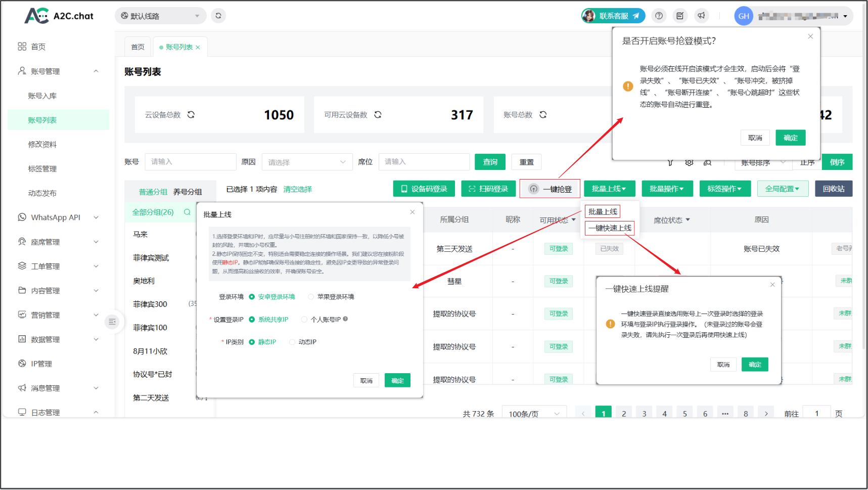This screenshot has width=868, height=490.
Task: Click the announcement megaphone icon in header
Action: tap(701, 16)
